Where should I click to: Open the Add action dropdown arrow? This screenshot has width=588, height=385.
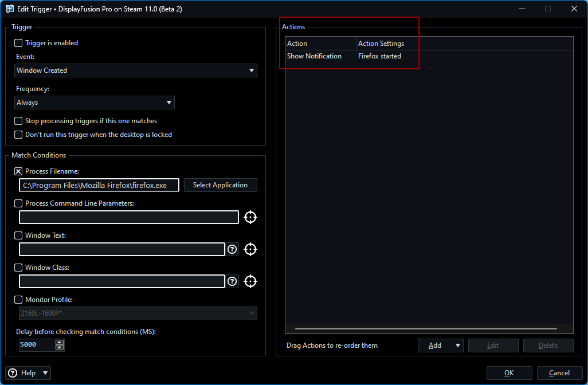click(x=457, y=345)
